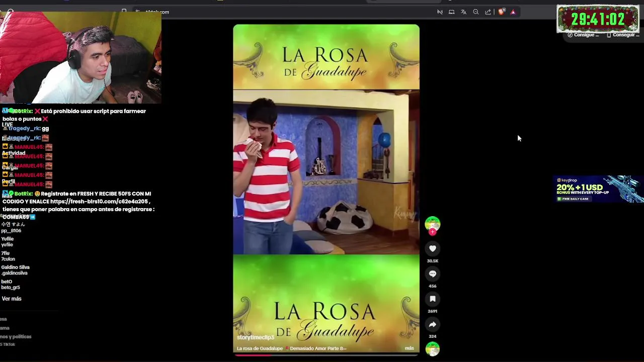Open the spinning sound disc icon
Image resolution: width=644 pixels, height=362 pixels.
432,349
